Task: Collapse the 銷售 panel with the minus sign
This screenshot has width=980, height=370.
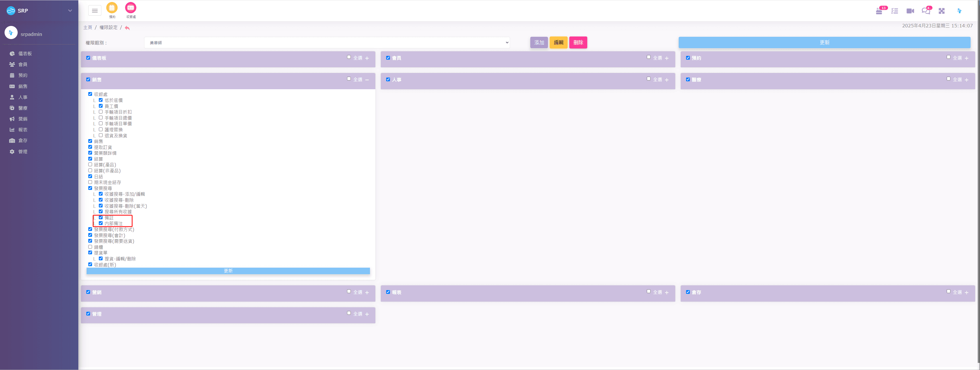Action: (367, 80)
